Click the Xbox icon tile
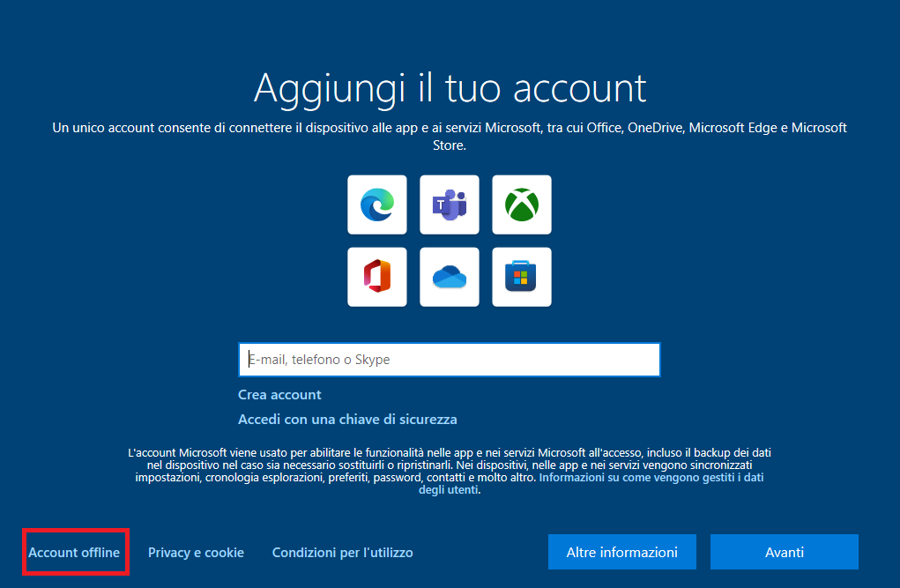This screenshot has height=588, width=900. 522,205
